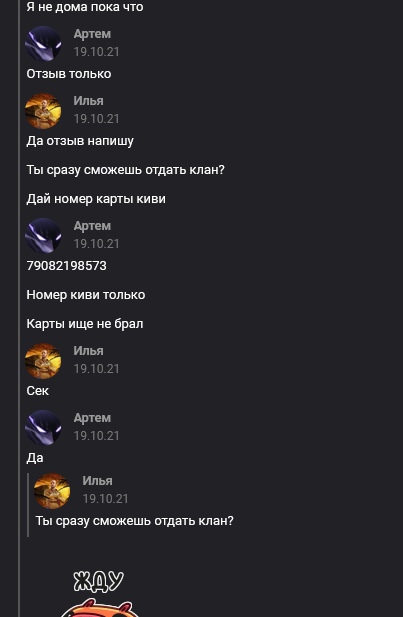Click the 19.10.21 date under quoted Илья

click(x=105, y=499)
